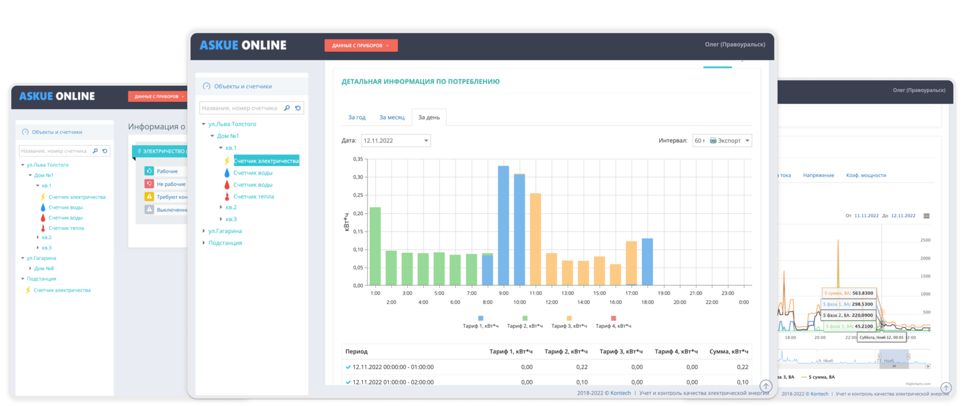Screen dimensions: 980x406
Task: Expand the 'кв.2' tree node in center window
Action: [x=221, y=207]
